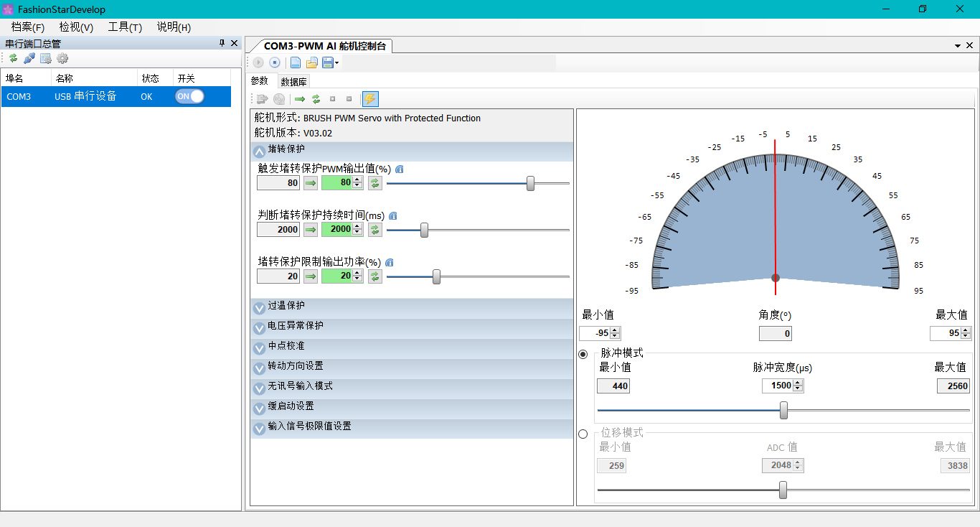
Task: Open the 档案(F) menu
Action: 28,27
